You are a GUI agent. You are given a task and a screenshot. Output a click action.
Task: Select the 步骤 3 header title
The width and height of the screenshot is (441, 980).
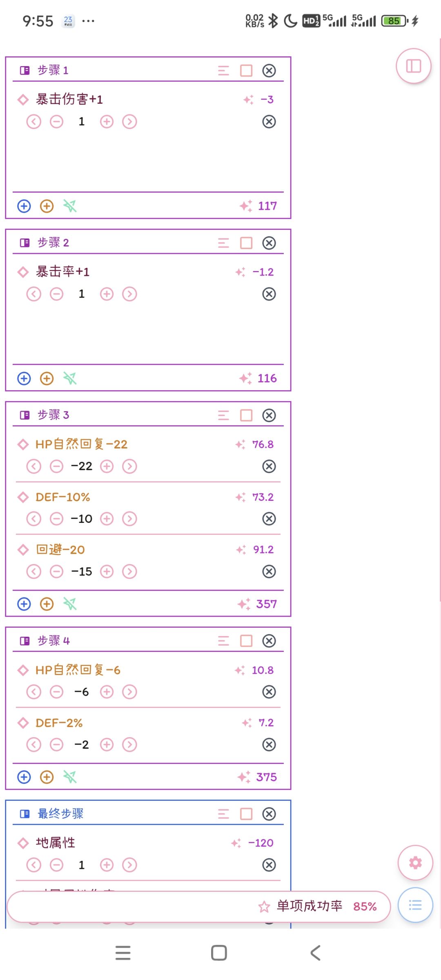53,415
